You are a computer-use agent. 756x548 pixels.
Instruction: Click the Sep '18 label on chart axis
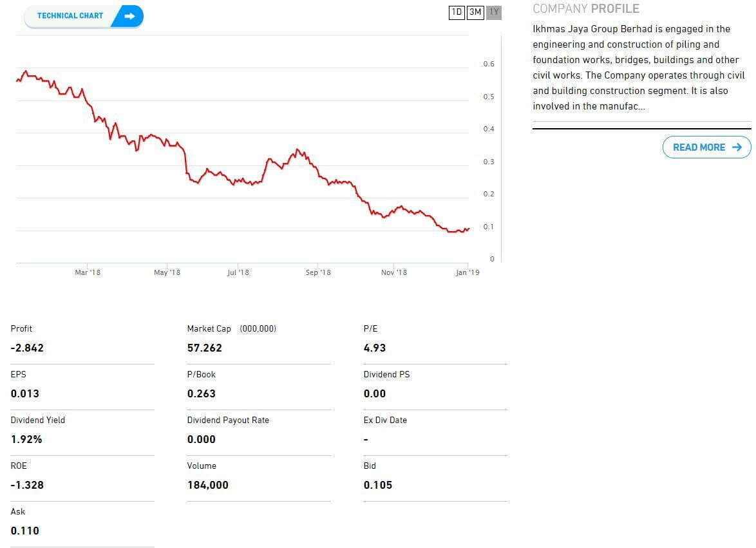(318, 272)
